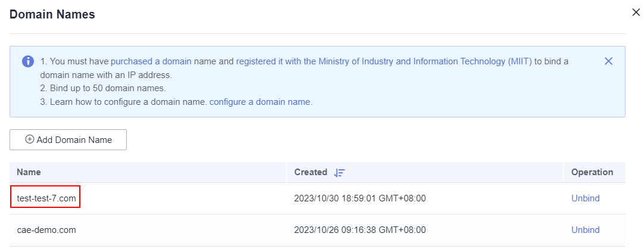This screenshot has height=252, width=644.
Task: Click the info icon in the banner
Action: [28, 61]
